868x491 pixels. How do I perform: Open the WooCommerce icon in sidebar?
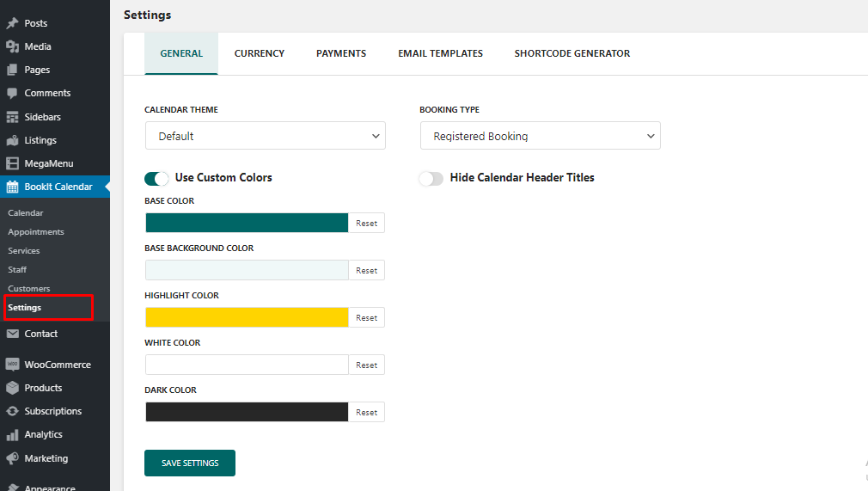[12, 365]
